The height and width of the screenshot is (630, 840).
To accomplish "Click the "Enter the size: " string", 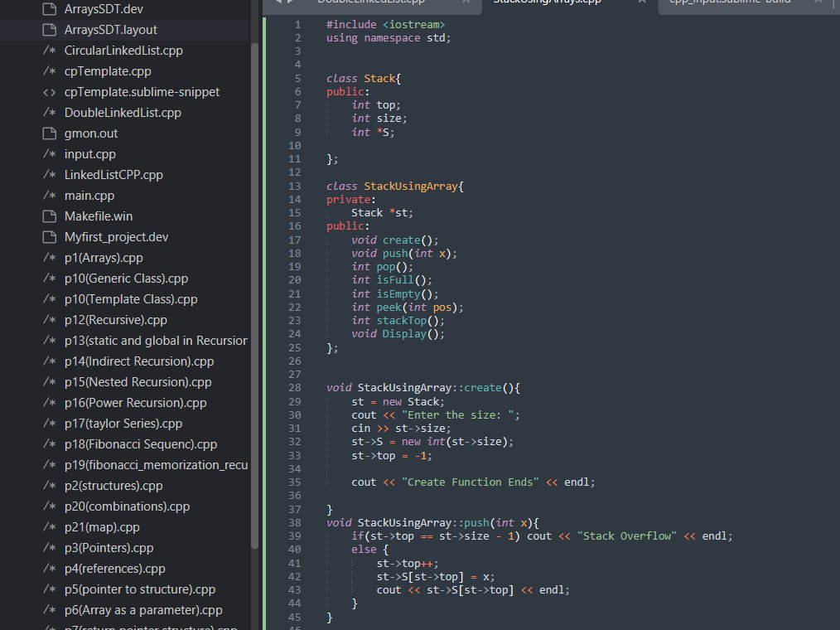I will 458,415.
